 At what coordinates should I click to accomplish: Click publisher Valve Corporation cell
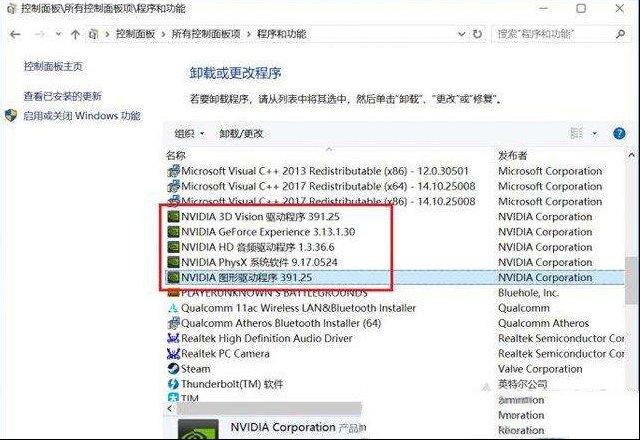[540, 369]
